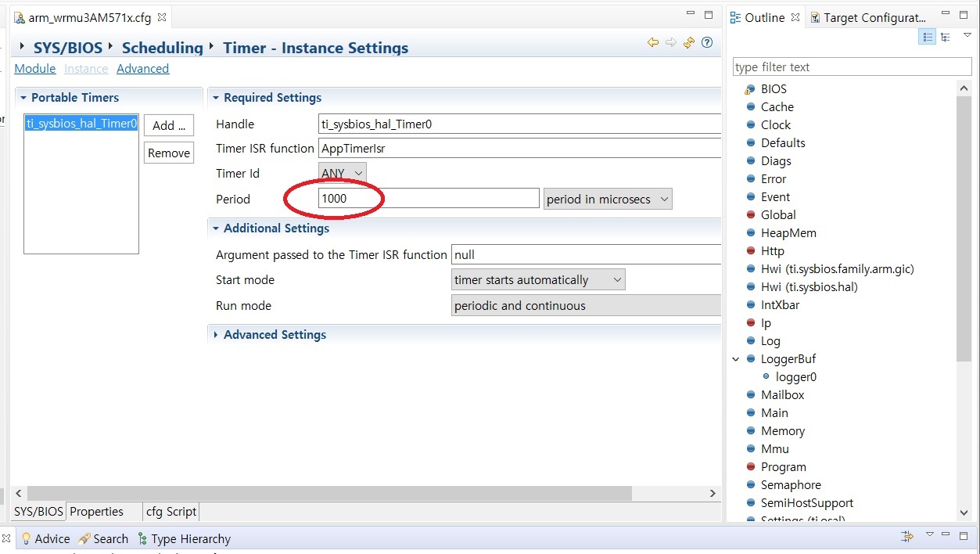Click the Period value field
Viewport: 980px width, 554px height.
pos(429,199)
